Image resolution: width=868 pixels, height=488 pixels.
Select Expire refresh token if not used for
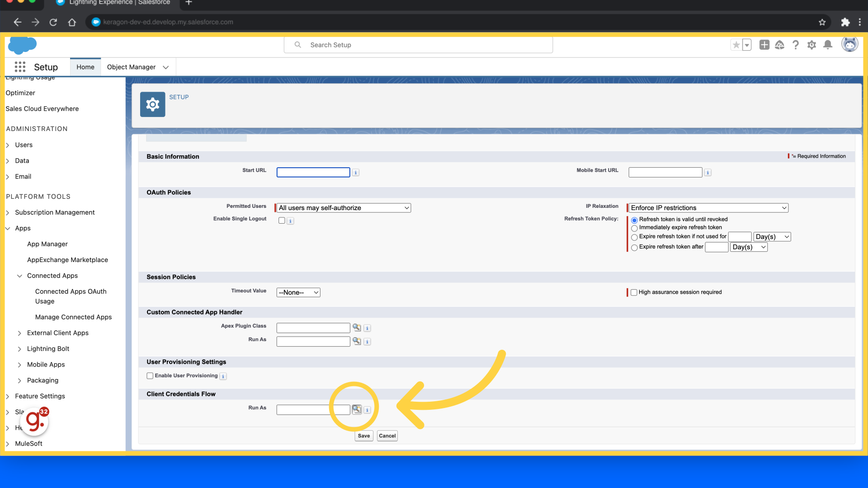634,237
